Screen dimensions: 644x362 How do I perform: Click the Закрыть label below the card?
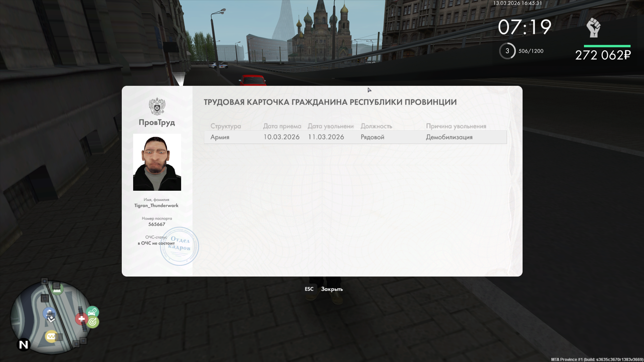pyautogui.click(x=332, y=289)
